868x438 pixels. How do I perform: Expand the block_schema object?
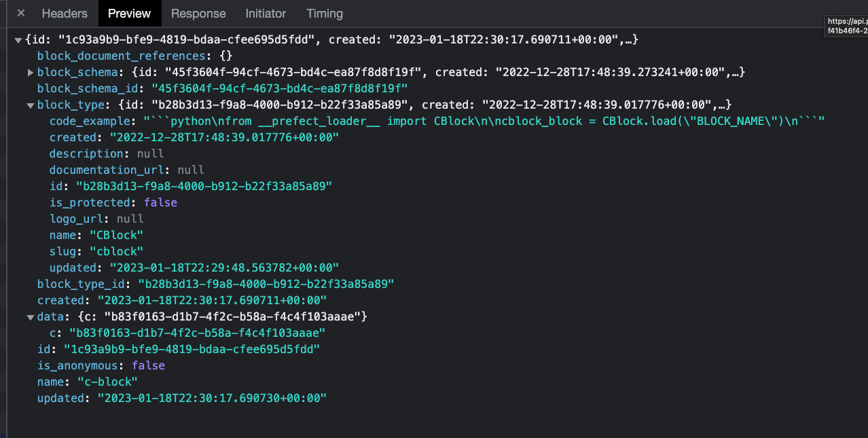click(30, 72)
